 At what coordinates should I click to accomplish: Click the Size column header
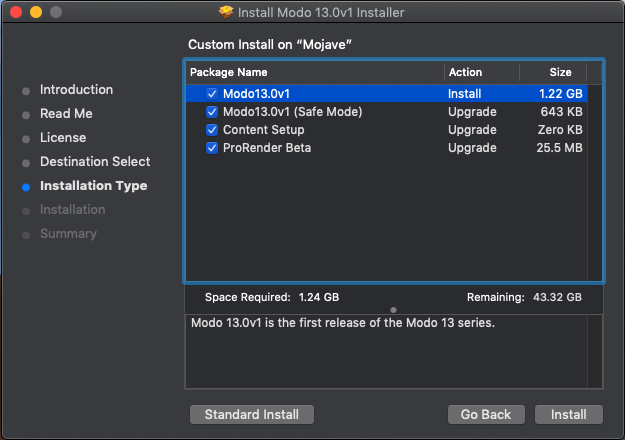(560, 72)
